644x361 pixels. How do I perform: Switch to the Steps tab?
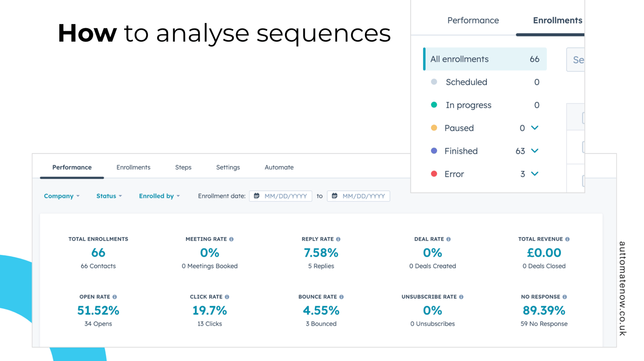[183, 167]
